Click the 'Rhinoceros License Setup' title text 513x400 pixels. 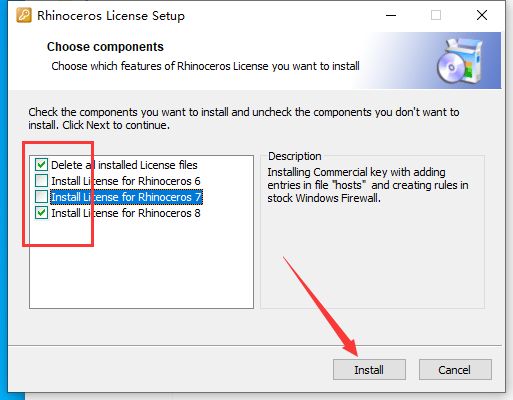[x=111, y=16]
